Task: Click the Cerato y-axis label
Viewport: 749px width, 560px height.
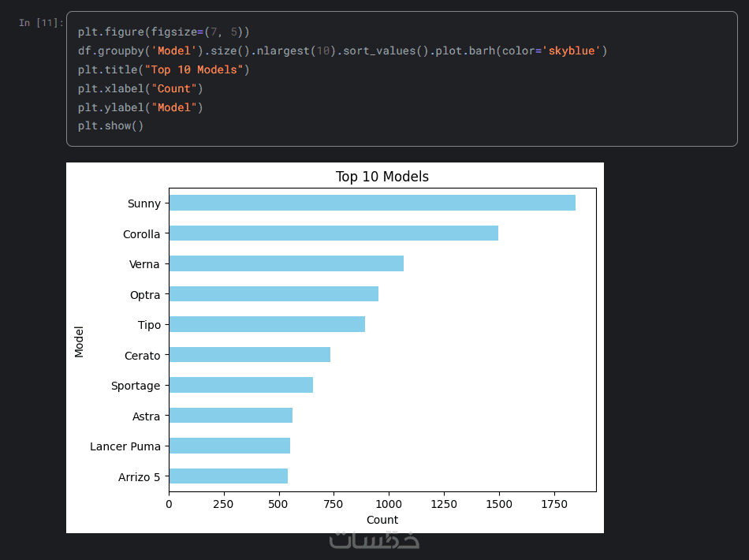Action: click(x=142, y=356)
